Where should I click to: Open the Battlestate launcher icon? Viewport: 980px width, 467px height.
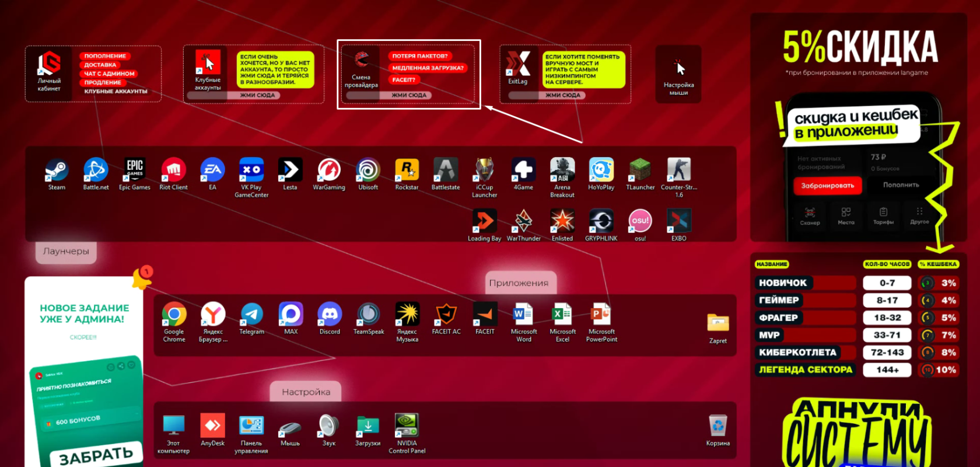click(446, 170)
